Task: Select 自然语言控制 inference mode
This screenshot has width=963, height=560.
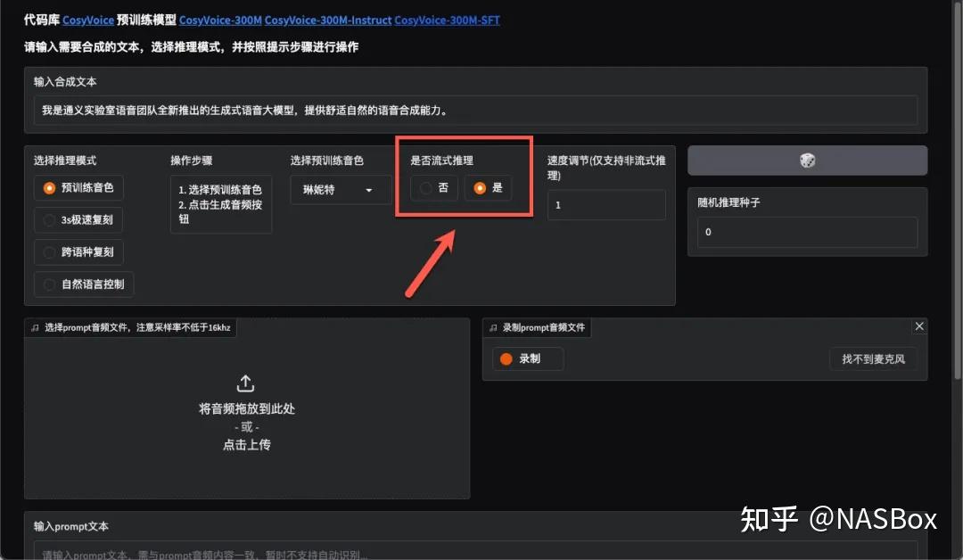Action: [x=50, y=284]
